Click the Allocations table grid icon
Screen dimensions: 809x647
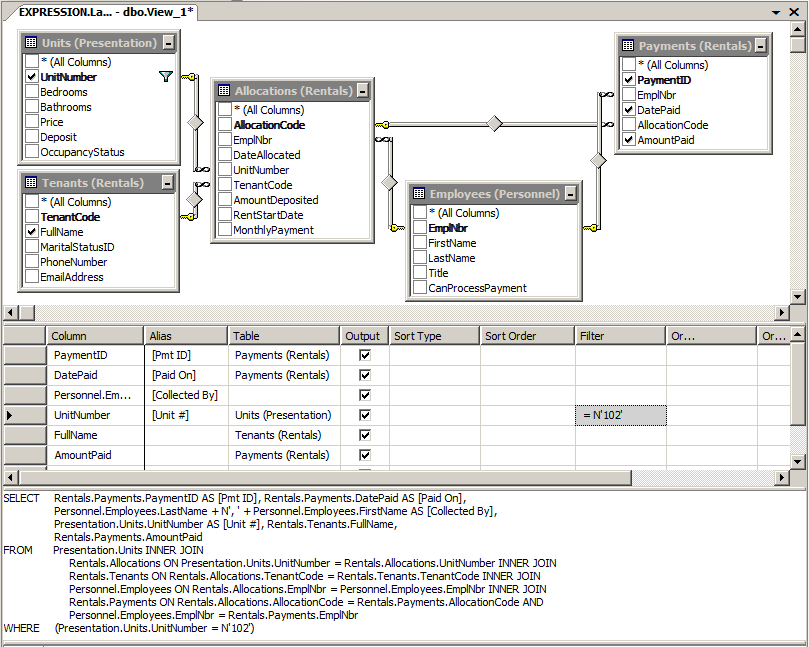224,91
